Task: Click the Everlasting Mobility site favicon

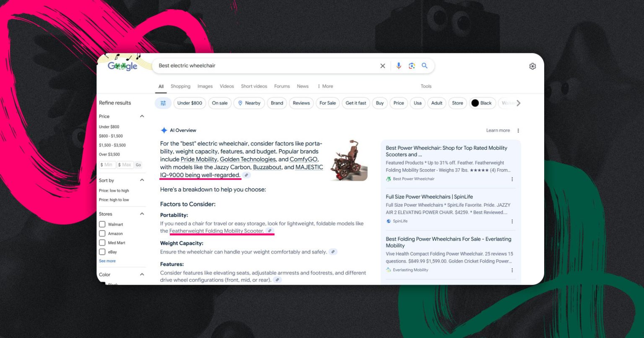Action: click(x=389, y=270)
